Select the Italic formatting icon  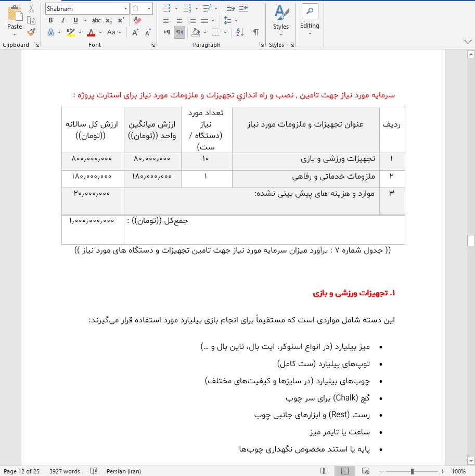pos(63,20)
